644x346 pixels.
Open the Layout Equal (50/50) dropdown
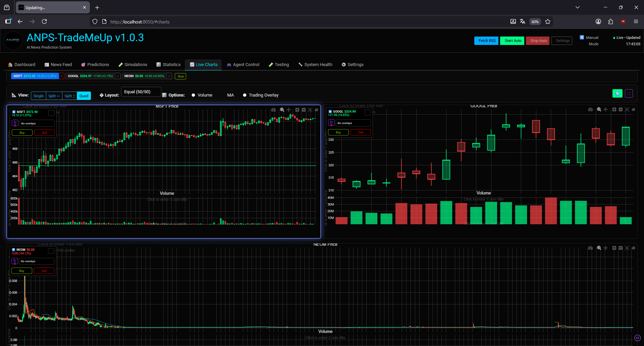(141, 92)
